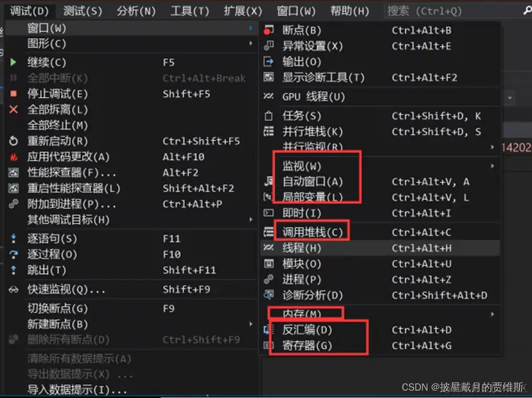This screenshot has height=398, width=532.
Task: Click the gear Attach to Process icon
Action: click(14, 204)
